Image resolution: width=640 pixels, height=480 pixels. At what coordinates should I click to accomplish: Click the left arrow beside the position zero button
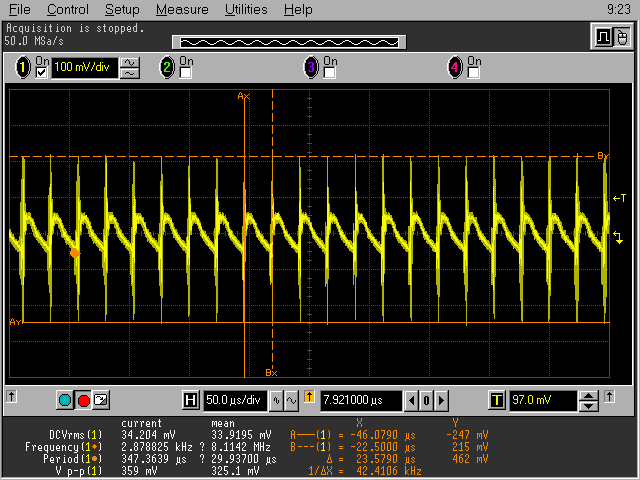(410, 400)
